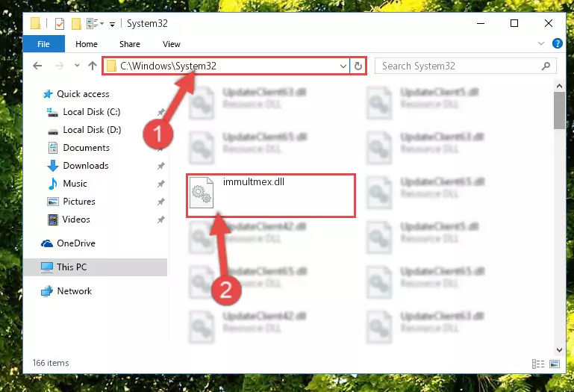
Task: Select the immultmex.dll file
Action: 271,196
